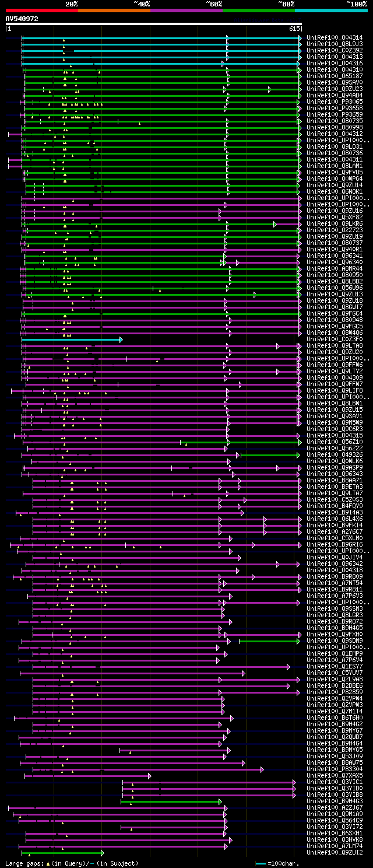Open hit UniRef100_P93065
Image resolution: width=373 pixels, height=868 pixels.
[335, 102]
